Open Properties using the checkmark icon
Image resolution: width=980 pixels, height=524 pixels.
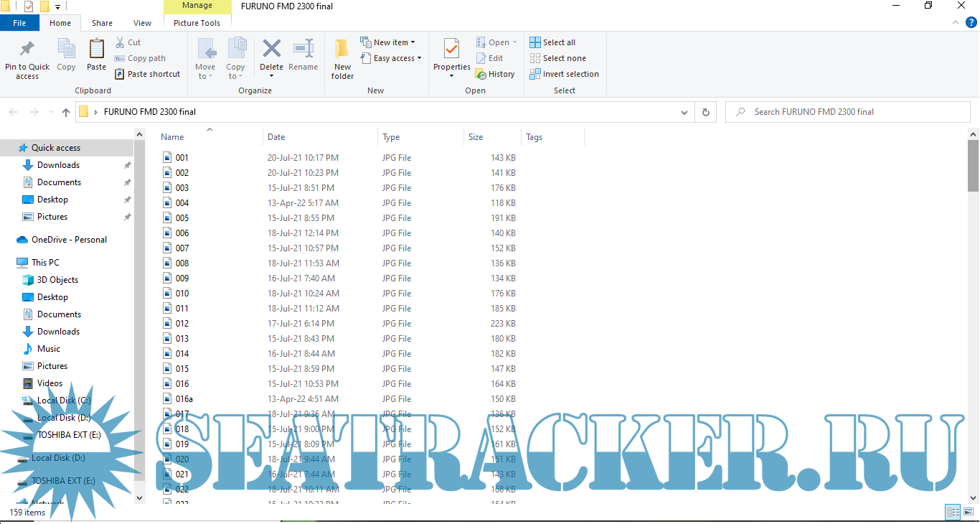click(451, 50)
